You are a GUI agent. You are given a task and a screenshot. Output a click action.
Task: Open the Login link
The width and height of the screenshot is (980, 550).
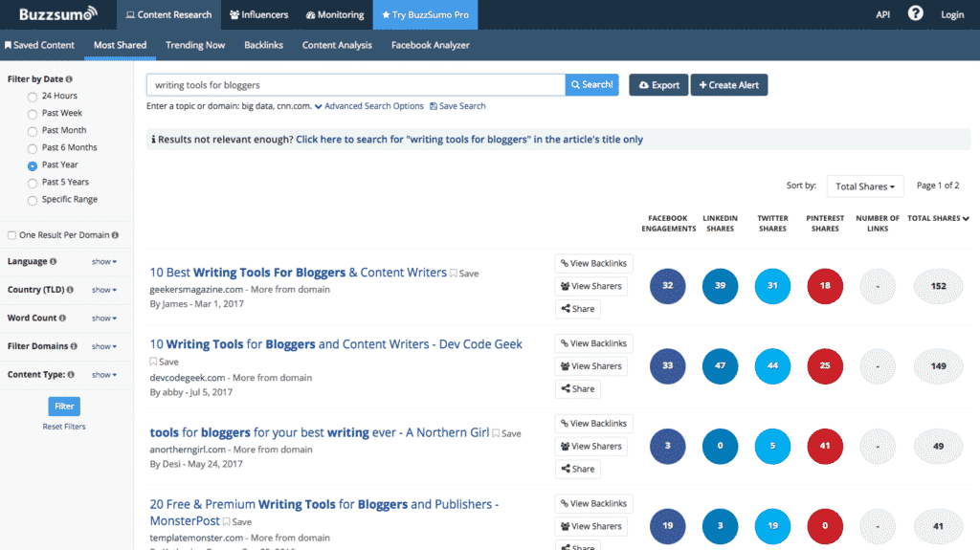(x=952, y=14)
